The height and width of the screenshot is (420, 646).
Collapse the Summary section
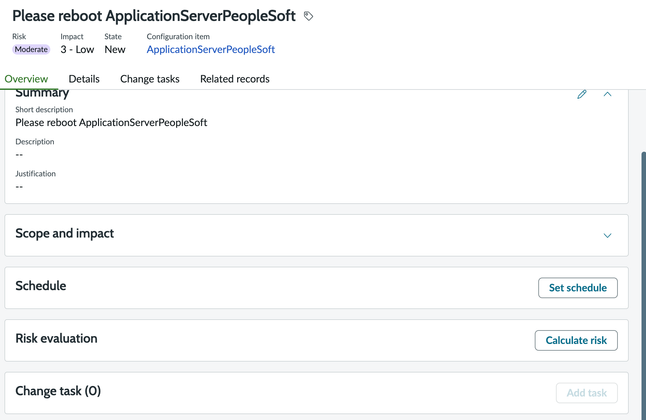tap(607, 94)
